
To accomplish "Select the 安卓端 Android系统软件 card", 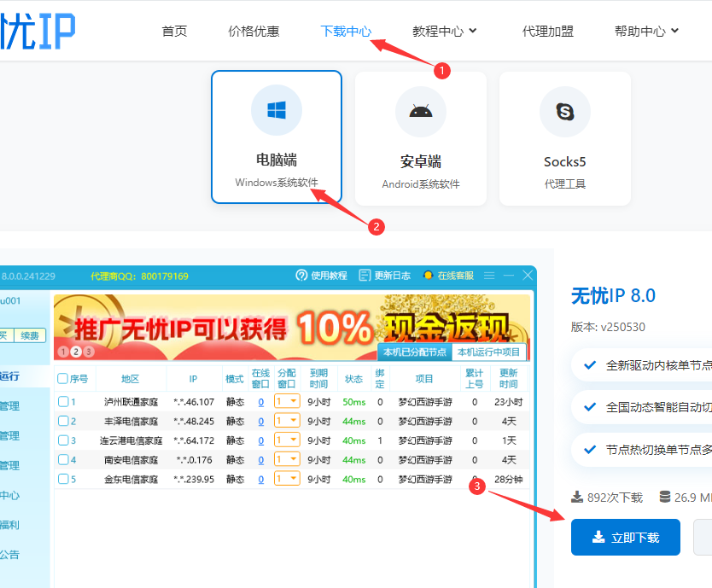I will 421,138.
